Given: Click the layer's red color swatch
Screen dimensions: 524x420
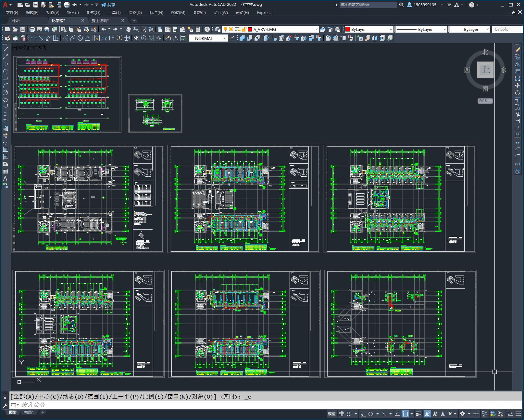Looking at the screenshot, I should coord(250,29).
